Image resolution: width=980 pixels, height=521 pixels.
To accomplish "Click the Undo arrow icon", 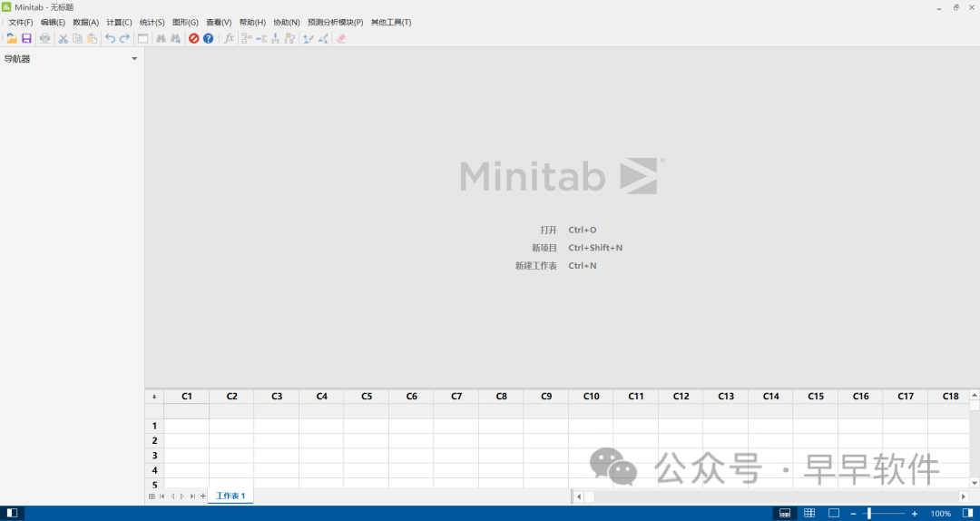I will 110,38.
